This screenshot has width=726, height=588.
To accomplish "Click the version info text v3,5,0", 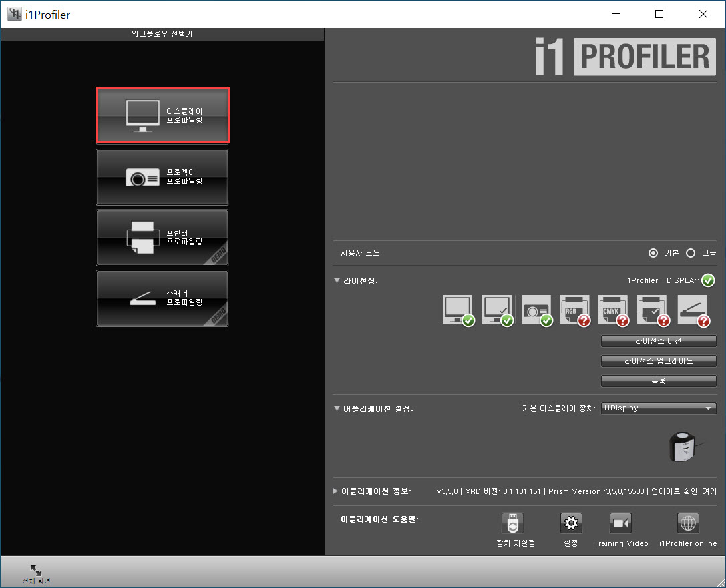I will point(447,491).
